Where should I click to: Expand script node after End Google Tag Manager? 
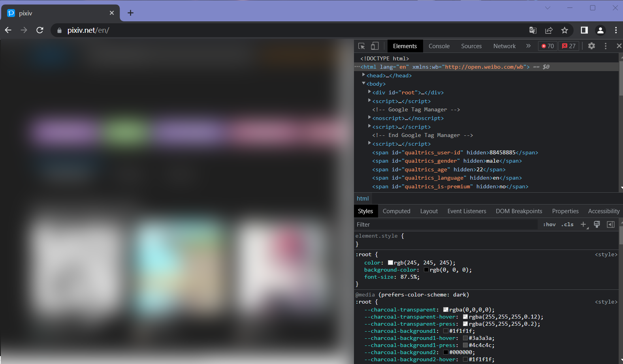(x=369, y=143)
